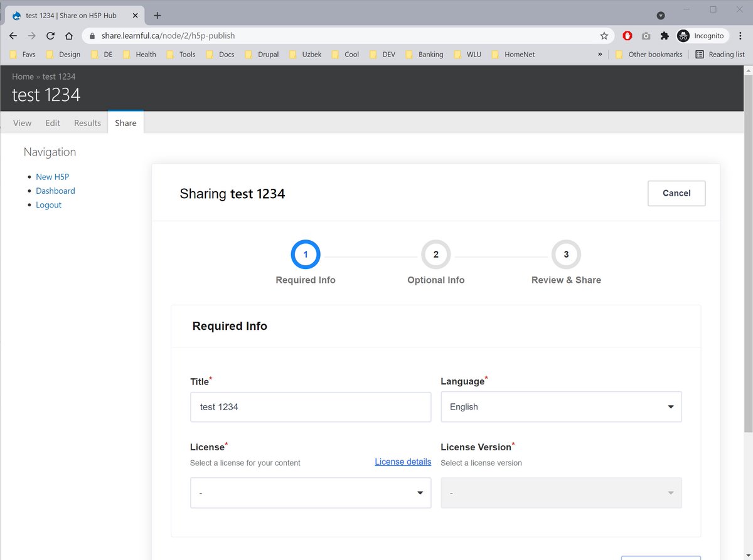753x560 pixels.
Task: Show hidden bookmarks with the chevron
Action: point(601,55)
